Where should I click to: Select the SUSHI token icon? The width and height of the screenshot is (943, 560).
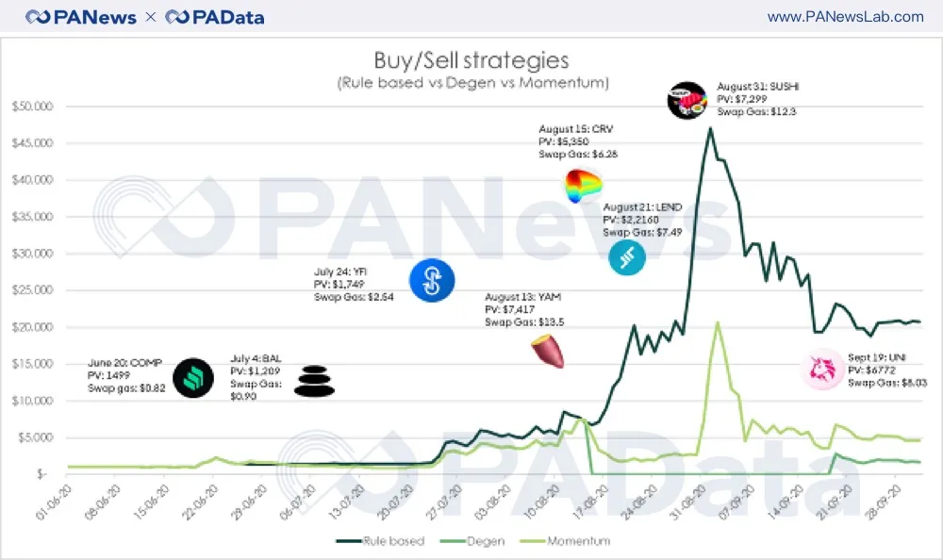[688, 101]
